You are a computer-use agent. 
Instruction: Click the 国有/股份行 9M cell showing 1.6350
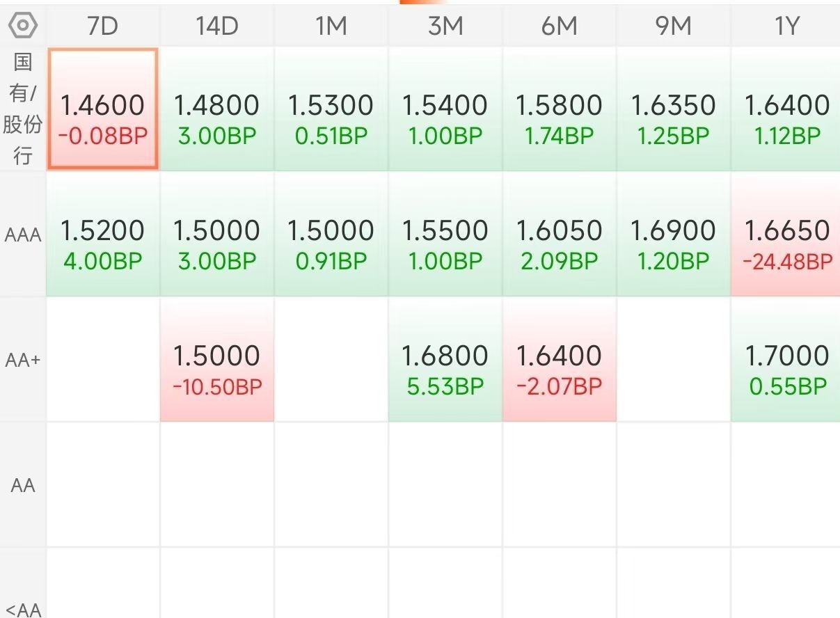(x=673, y=109)
